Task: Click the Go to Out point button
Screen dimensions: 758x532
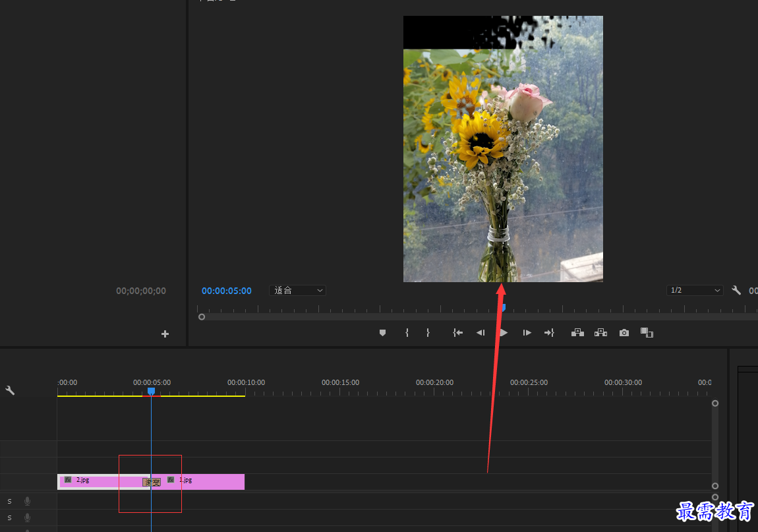Action: coord(549,333)
